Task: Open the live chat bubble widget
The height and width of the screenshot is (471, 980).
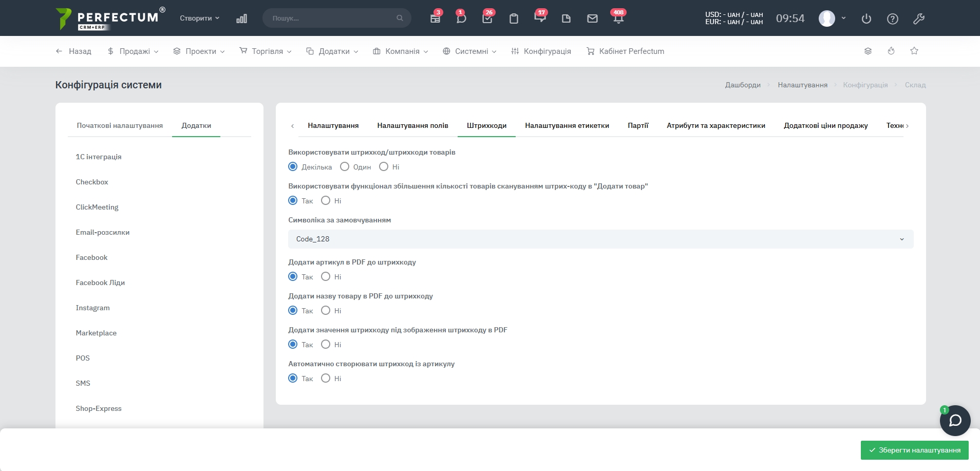Action: pos(955,421)
